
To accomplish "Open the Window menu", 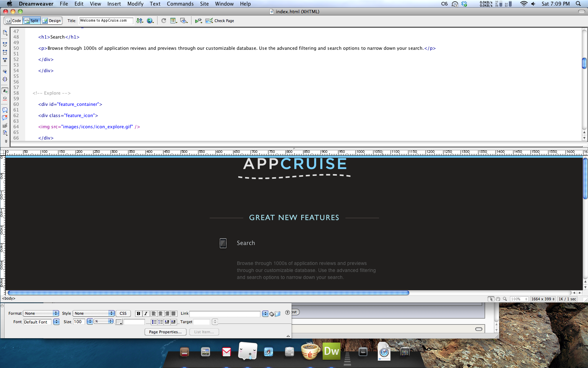I will tap(224, 4).
